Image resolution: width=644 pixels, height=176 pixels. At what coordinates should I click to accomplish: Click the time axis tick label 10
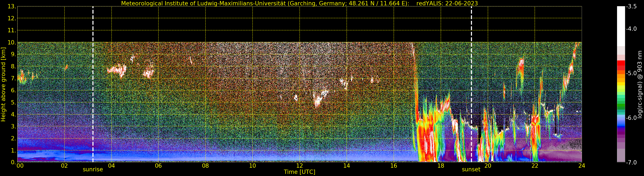pyautogui.click(x=252, y=166)
